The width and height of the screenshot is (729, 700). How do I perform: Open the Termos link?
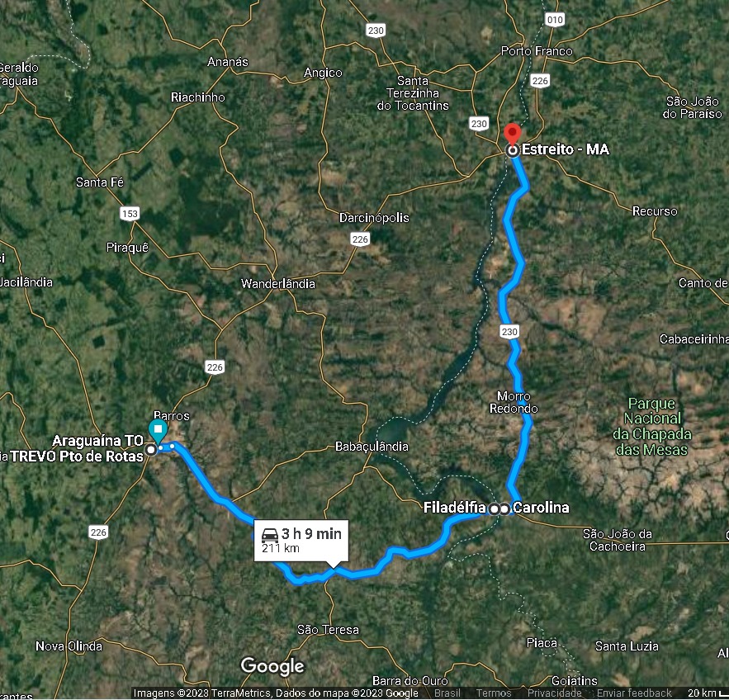click(493, 693)
